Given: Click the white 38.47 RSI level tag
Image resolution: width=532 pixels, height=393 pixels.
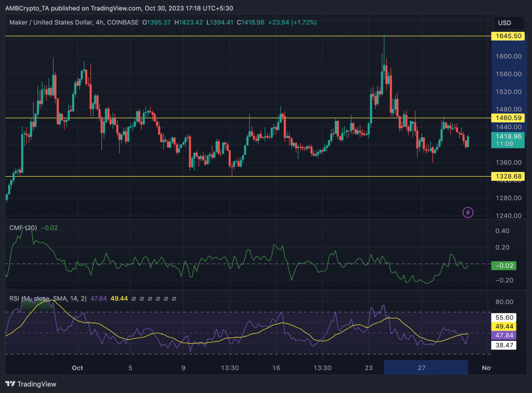Looking at the screenshot, I should [x=504, y=345].
